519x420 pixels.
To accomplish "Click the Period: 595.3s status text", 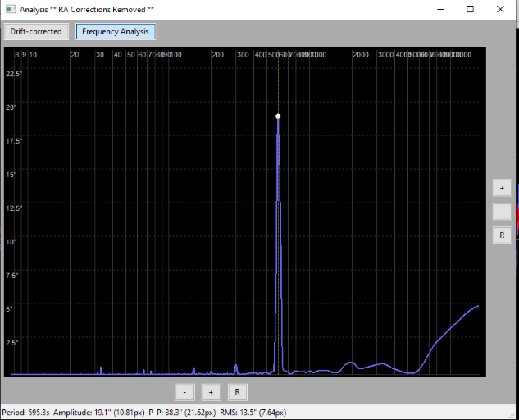I will [x=25, y=413].
